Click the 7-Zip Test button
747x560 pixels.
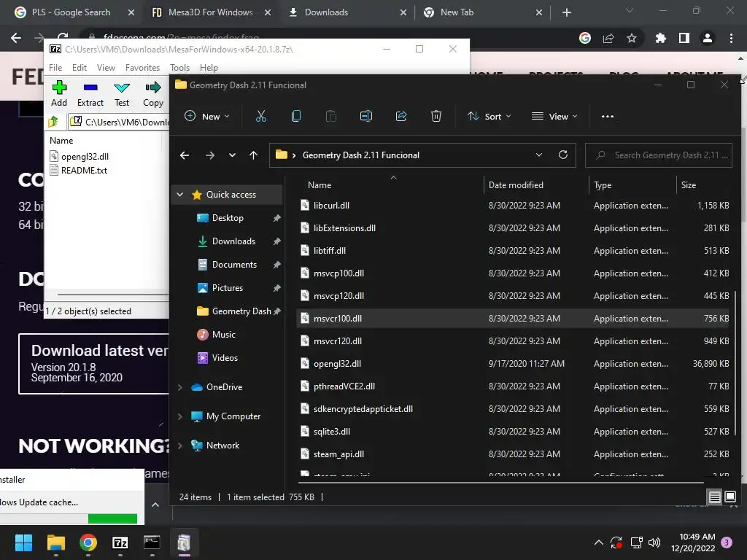tap(122, 94)
